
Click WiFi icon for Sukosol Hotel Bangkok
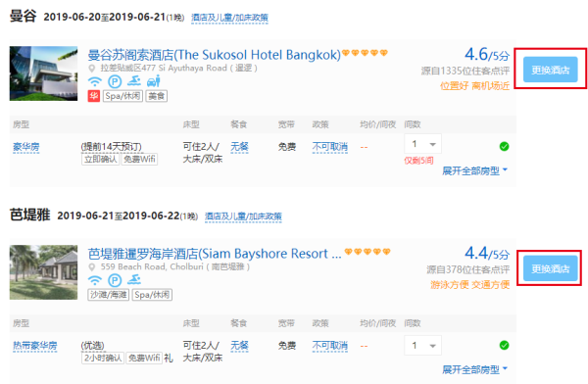click(x=95, y=81)
